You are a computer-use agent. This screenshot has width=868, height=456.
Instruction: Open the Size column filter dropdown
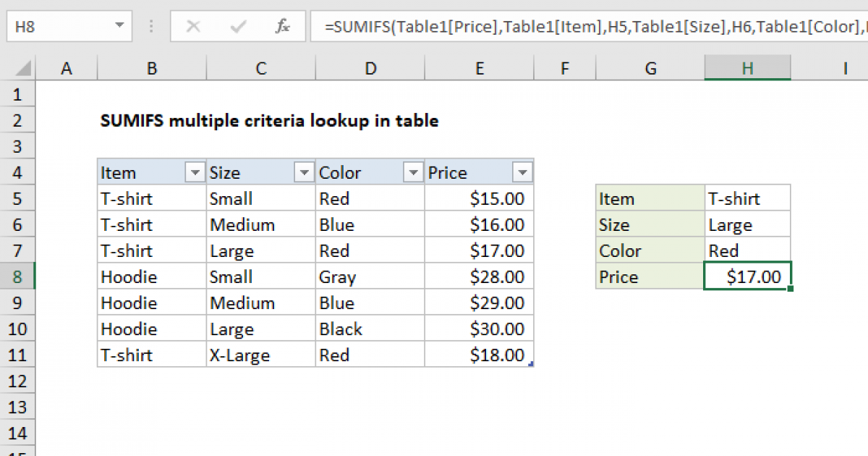(x=302, y=172)
